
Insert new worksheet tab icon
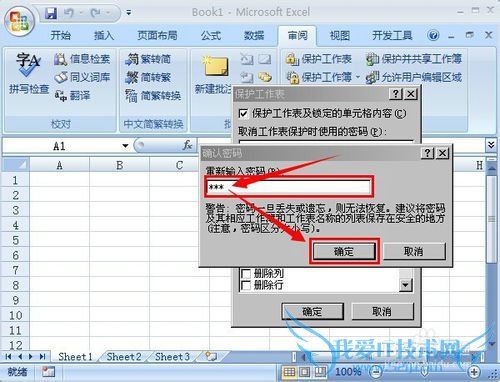pos(211,356)
